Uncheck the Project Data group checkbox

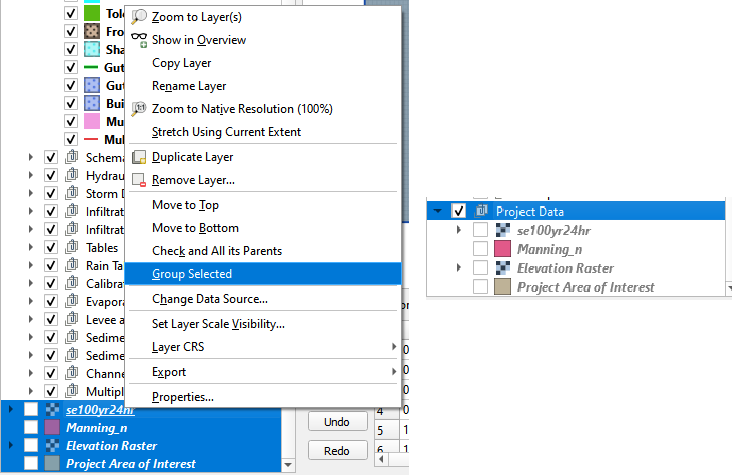(x=460, y=211)
